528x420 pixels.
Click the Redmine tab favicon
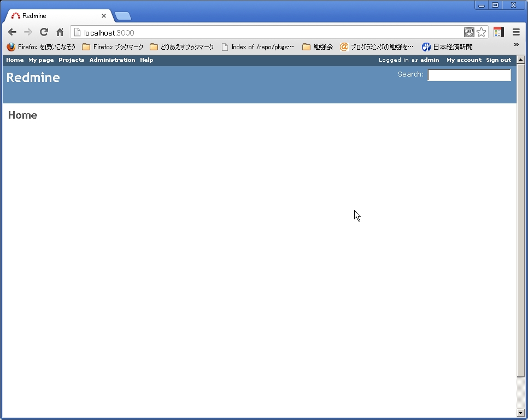(15, 16)
